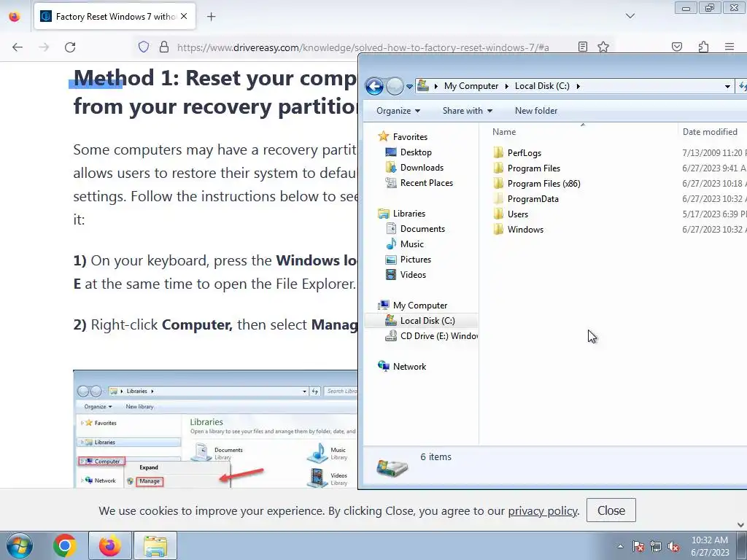Open Firefox tracking protection shield
The width and height of the screenshot is (747, 560).
tap(144, 47)
